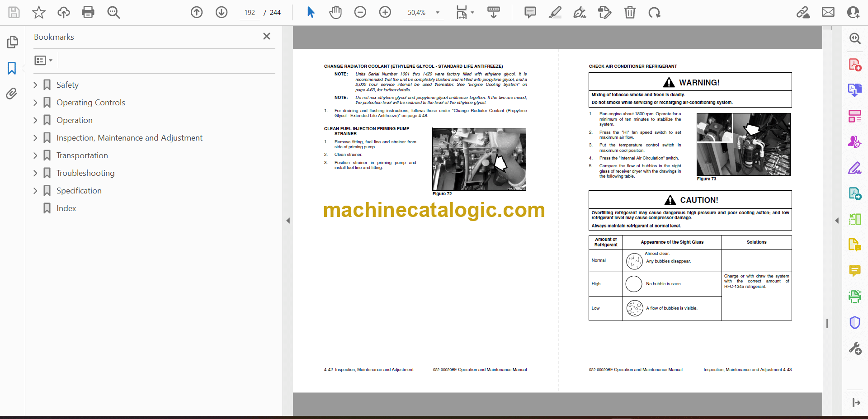Expand the Safety bookmark
The height and width of the screenshot is (419, 868).
click(x=35, y=85)
